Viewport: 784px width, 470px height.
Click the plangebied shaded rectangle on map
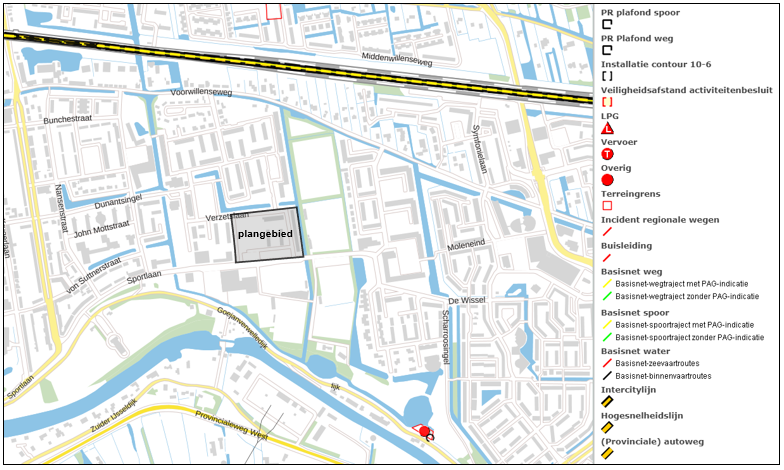268,235
